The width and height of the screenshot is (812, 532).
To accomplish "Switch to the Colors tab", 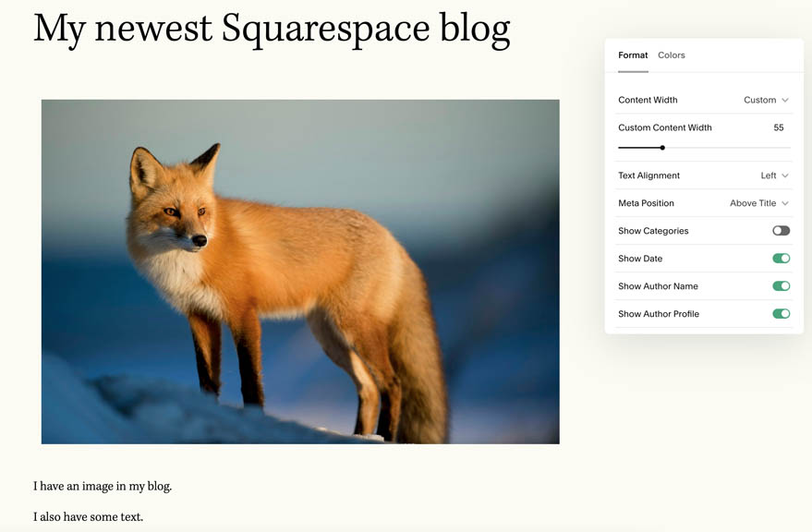I will coord(672,54).
